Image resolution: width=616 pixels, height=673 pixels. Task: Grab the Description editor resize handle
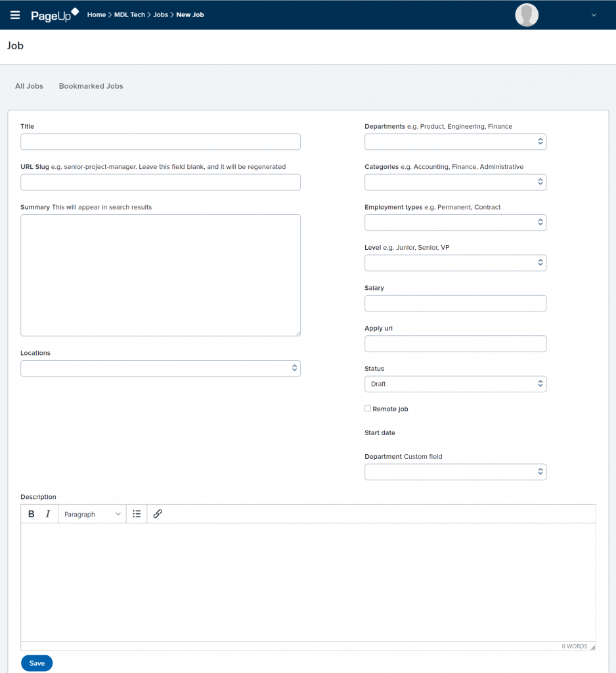[x=593, y=647]
